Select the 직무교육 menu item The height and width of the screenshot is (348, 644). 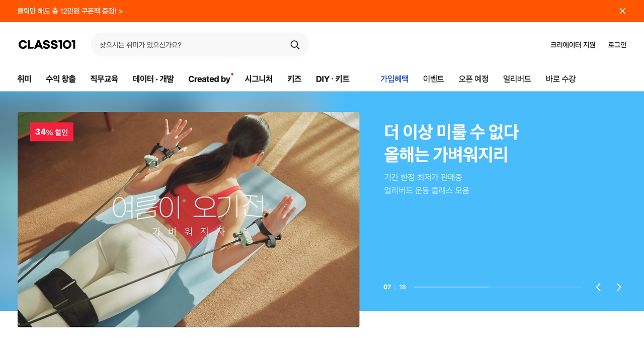(104, 79)
